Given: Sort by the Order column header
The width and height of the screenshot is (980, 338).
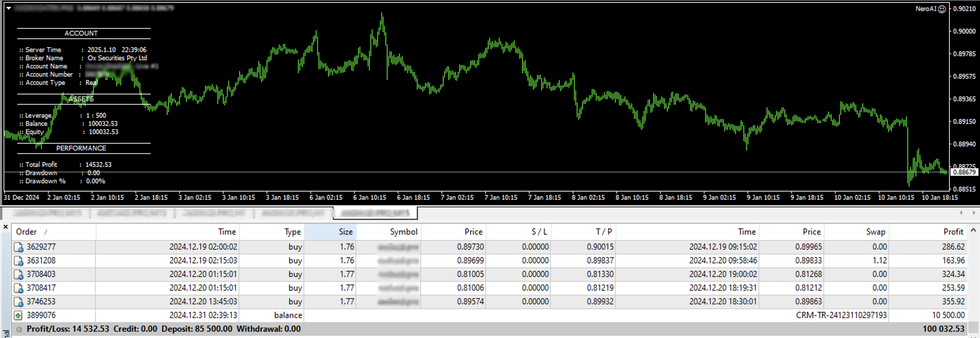Looking at the screenshot, I should [x=54, y=232].
